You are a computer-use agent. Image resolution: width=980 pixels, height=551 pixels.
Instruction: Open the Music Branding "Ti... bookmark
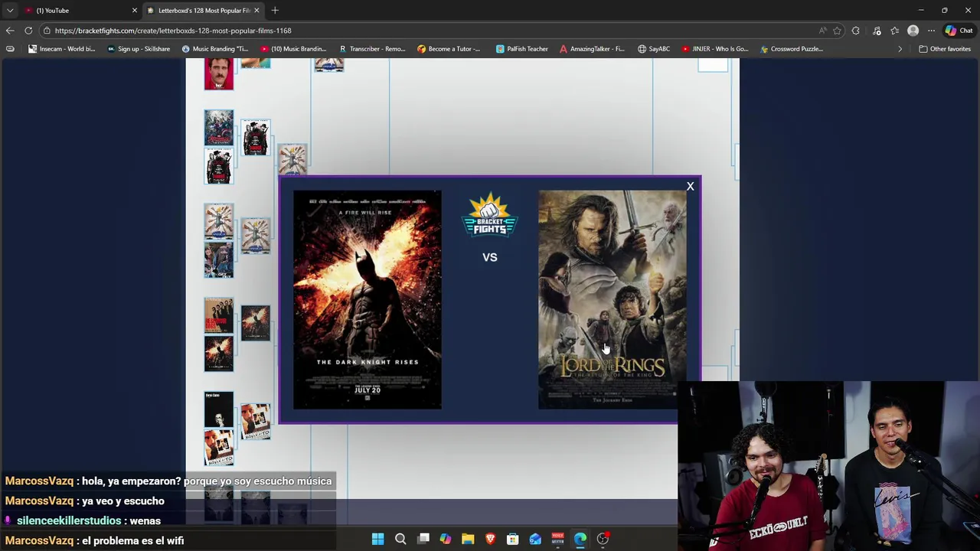click(x=214, y=49)
